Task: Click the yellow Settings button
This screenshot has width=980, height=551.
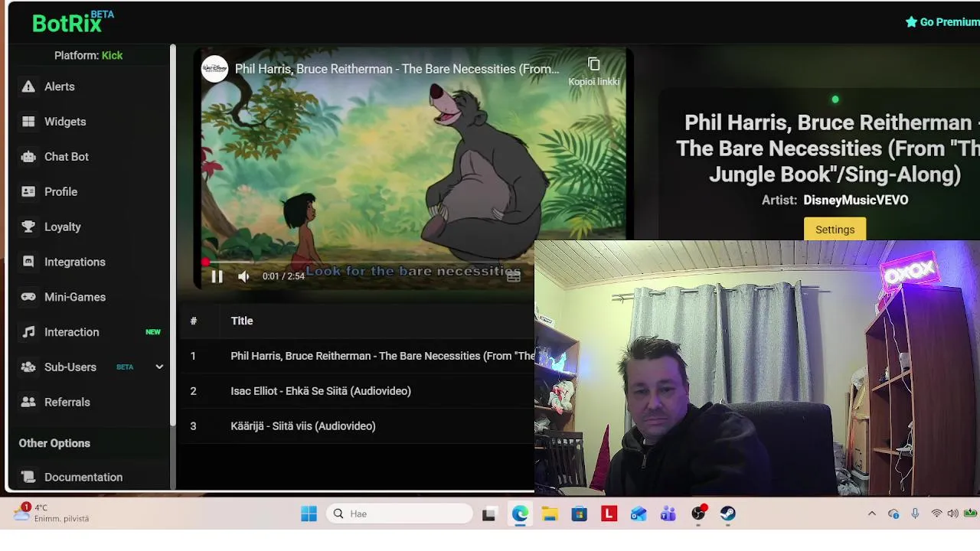Action: coord(835,230)
